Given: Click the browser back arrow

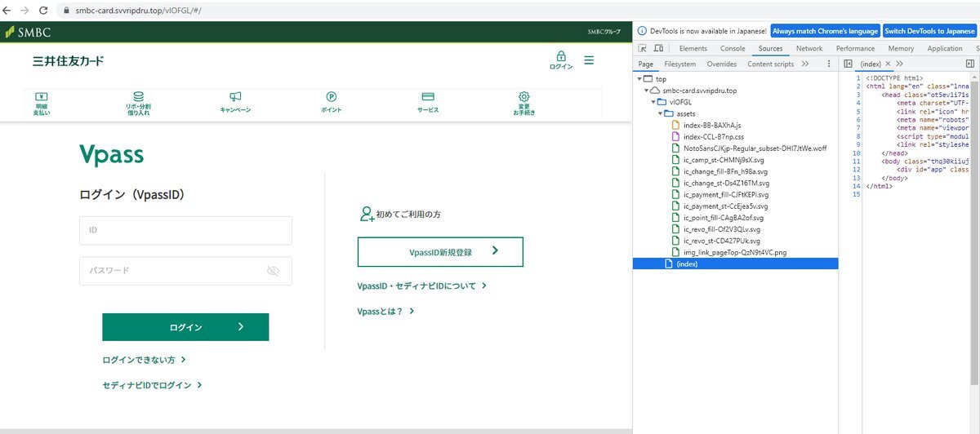Looking at the screenshot, I should (x=7, y=10).
